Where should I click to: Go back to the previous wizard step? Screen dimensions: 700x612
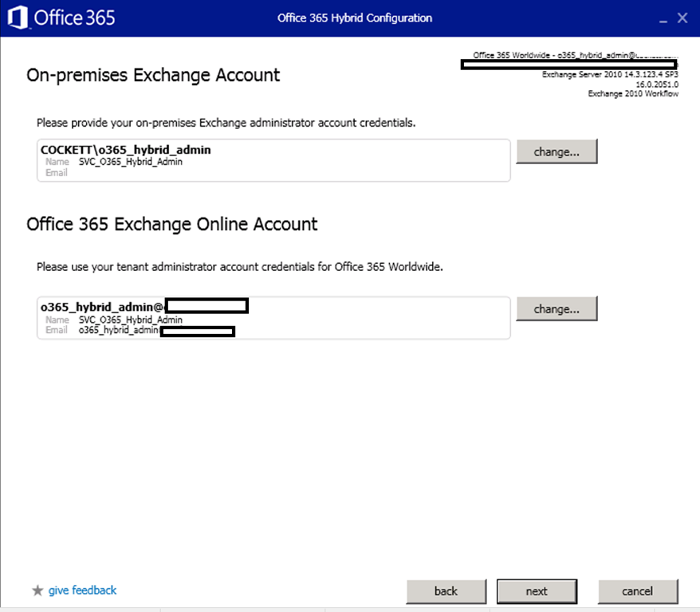446,591
